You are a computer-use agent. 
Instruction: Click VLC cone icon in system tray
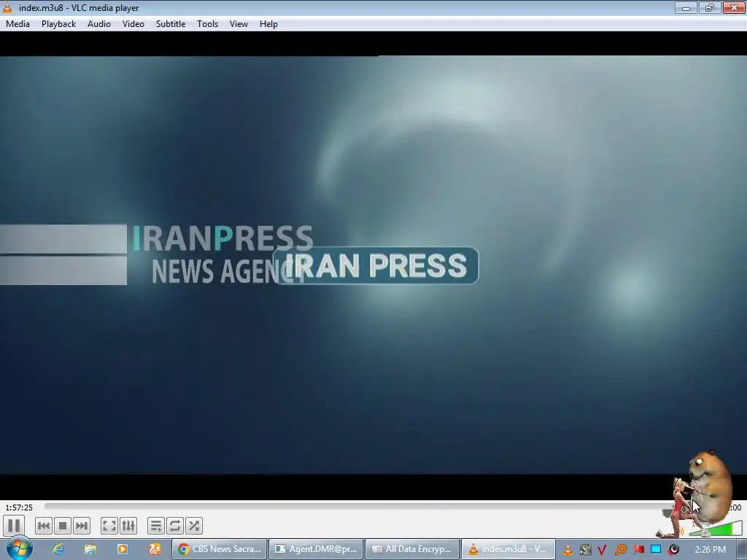click(x=568, y=550)
